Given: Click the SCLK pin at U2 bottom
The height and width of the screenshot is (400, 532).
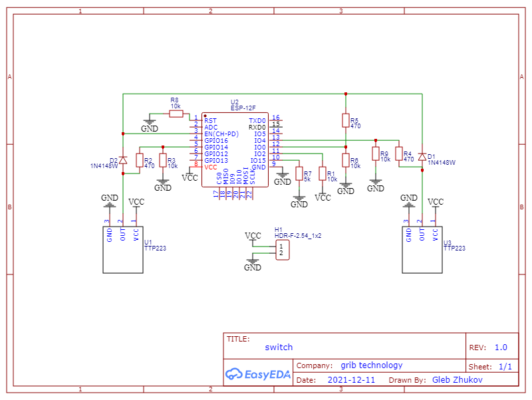Looking at the screenshot, I should [251, 176].
